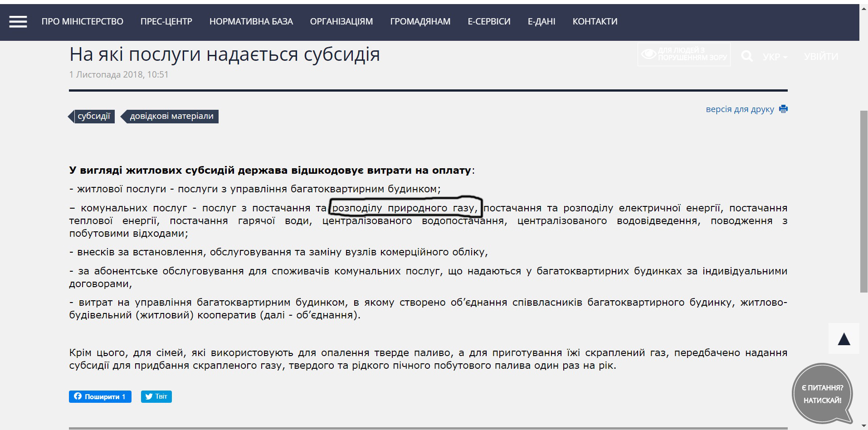Click the search magnifier icon
The width and height of the screenshot is (868, 430).
[746, 56]
